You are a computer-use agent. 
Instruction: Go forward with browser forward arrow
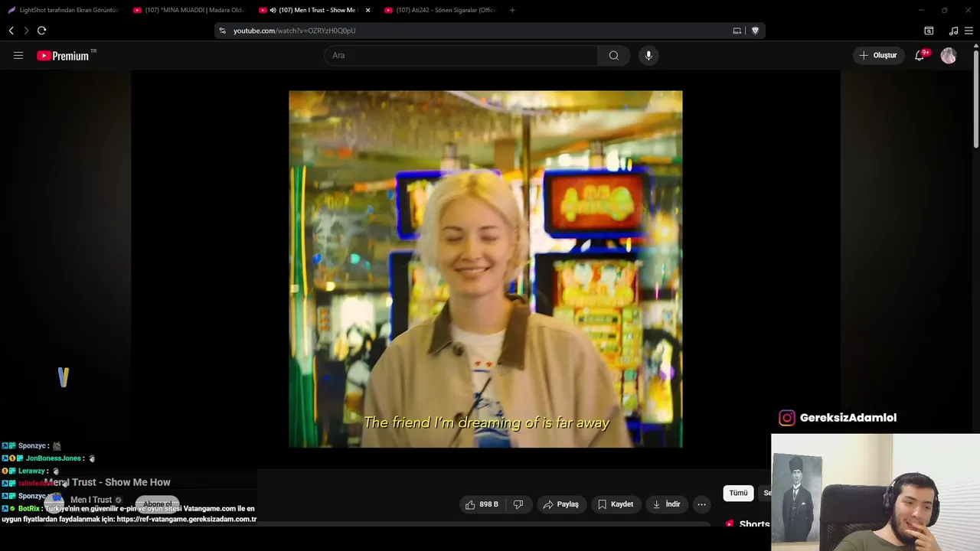click(x=26, y=31)
